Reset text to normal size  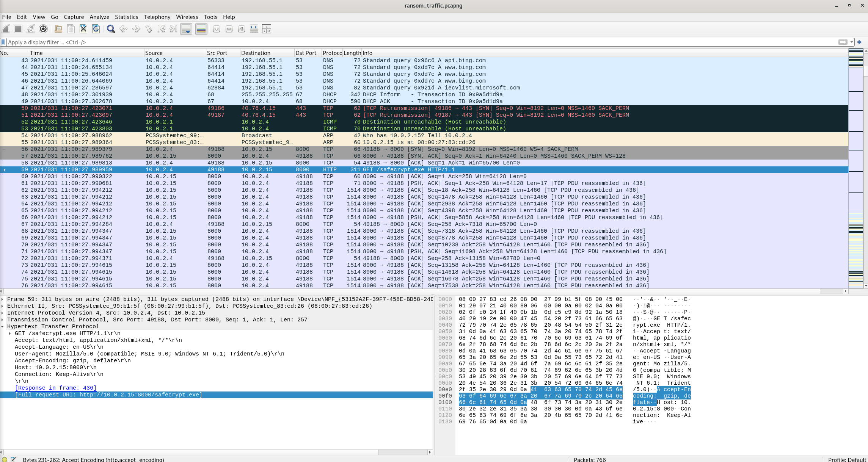point(242,29)
